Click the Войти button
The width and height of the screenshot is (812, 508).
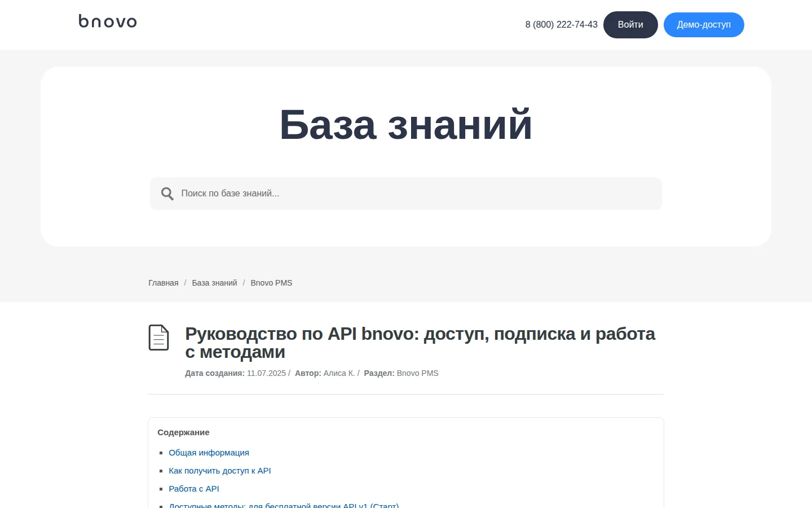point(630,25)
